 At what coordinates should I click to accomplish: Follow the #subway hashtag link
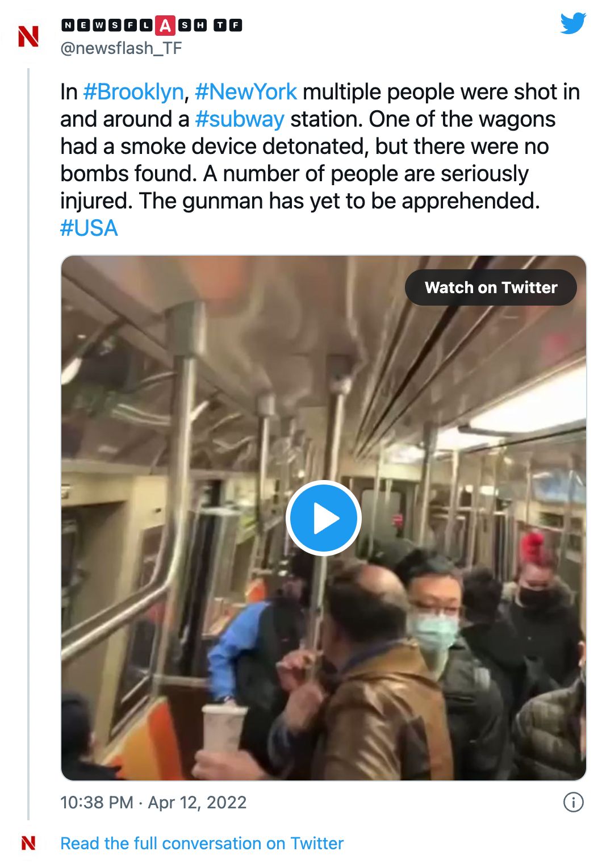pyautogui.click(x=240, y=119)
